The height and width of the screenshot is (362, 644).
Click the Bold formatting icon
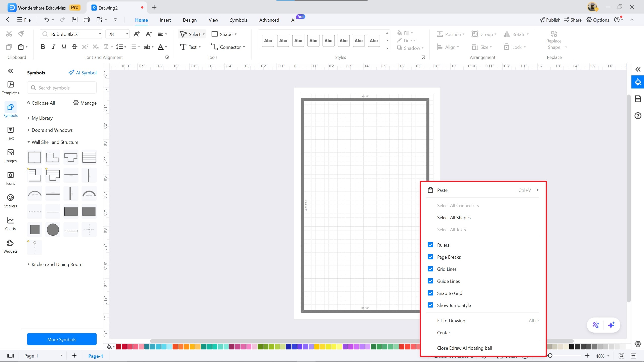click(43, 47)
